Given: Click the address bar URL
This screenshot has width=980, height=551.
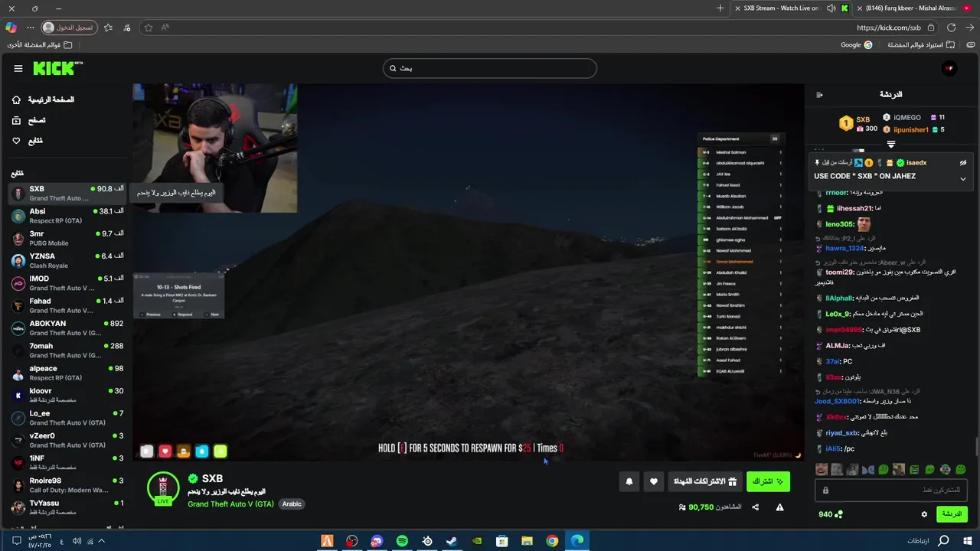Looking at the screenshot, I should (888, 28).
